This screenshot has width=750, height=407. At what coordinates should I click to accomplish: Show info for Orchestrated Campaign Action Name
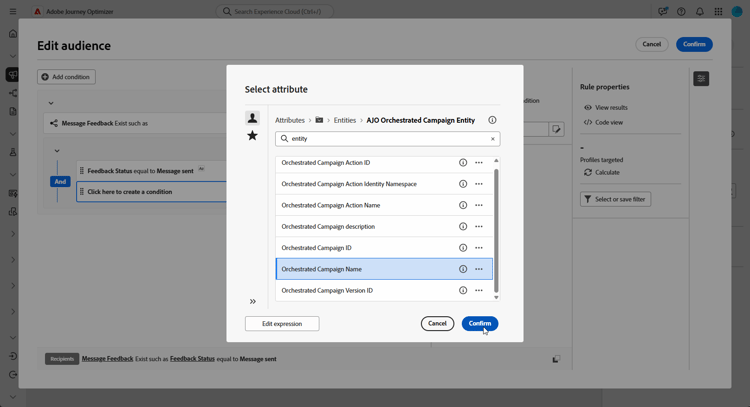click(x=463, y=205)
